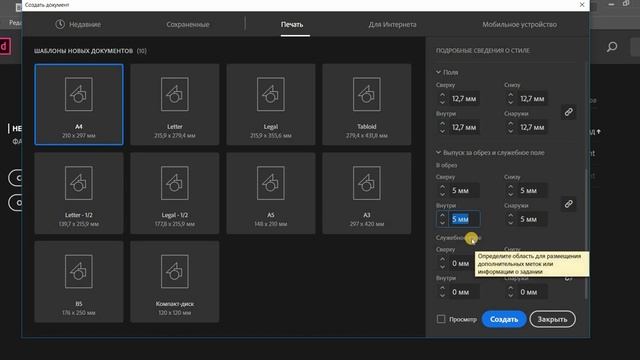Select the Tabloid preset
640x360 pixels.
tap(367, 104)
